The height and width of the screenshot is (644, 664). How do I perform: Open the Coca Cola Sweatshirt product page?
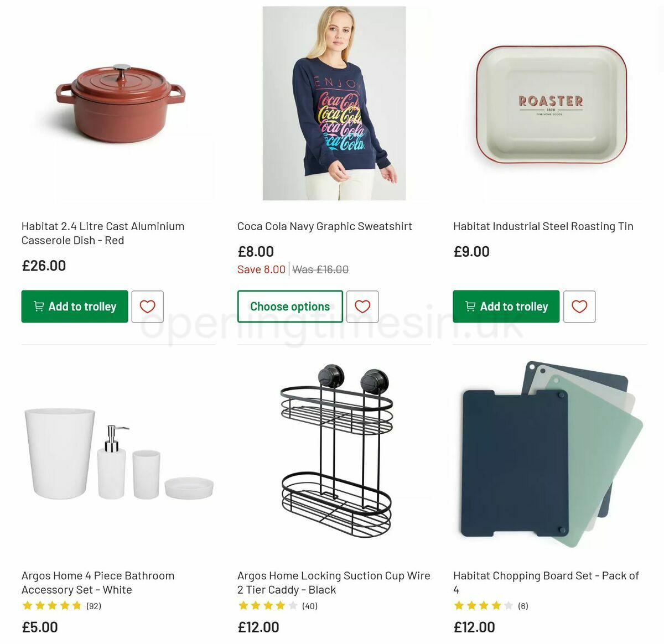click(x=324, y=226)
